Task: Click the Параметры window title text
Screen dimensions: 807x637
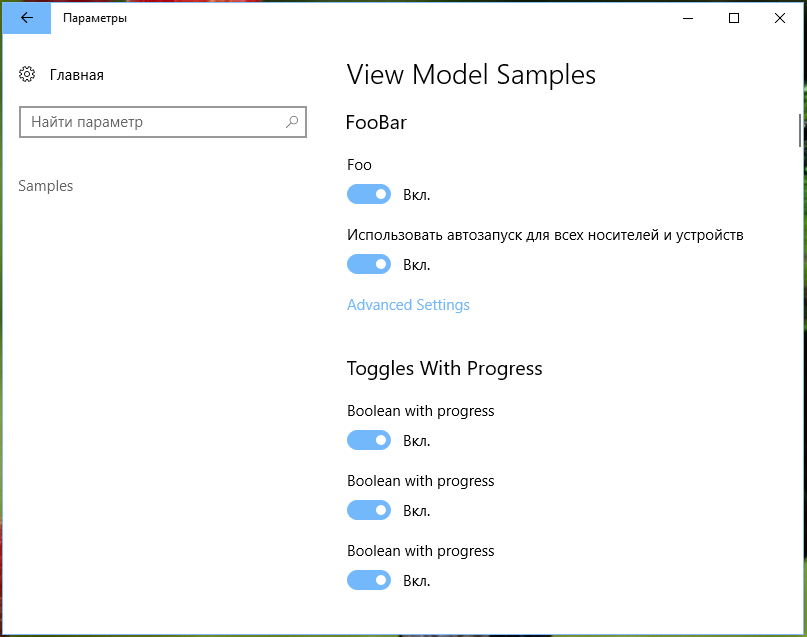Action: pos(95,18)
